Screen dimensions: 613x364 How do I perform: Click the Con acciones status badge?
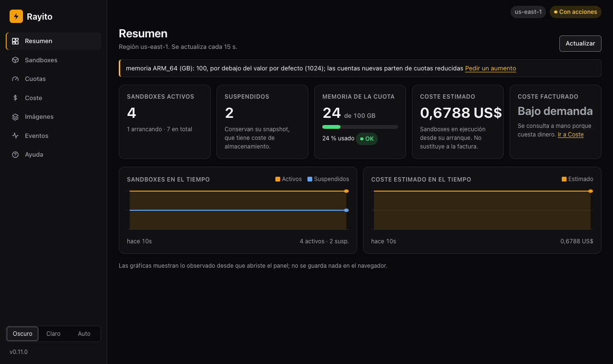576,12
